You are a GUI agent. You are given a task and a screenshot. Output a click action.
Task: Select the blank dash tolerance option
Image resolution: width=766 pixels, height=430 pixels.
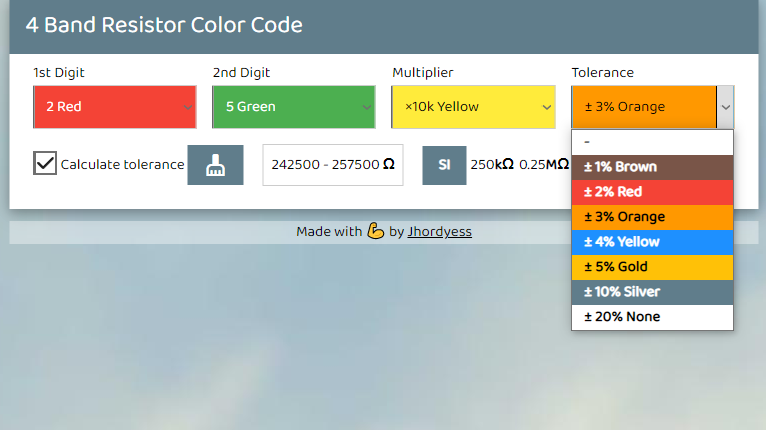652,142
